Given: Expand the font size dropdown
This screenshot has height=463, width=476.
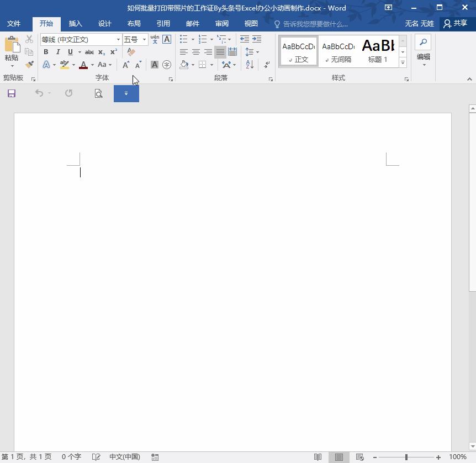Looking at the screenshot, I should (144, 40).
